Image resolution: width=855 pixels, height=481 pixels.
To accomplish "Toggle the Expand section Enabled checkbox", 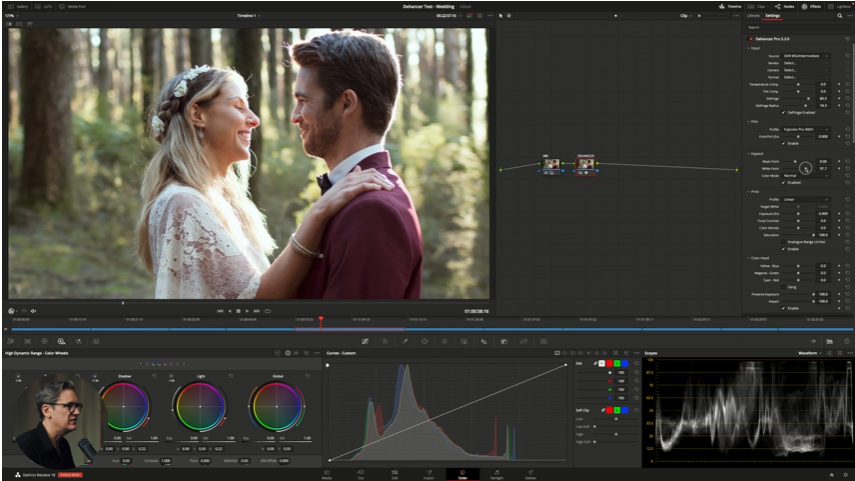I will 783,183.
